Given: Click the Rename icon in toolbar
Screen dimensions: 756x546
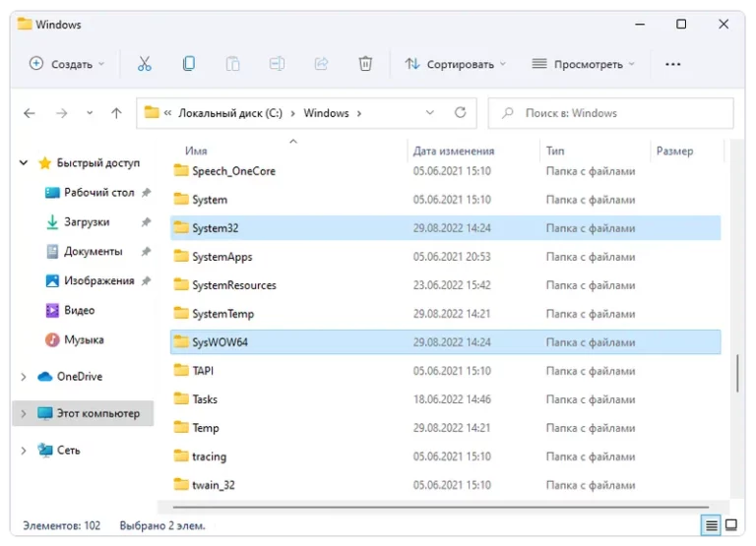Looking at the screenshot, I should pos(277,64).
